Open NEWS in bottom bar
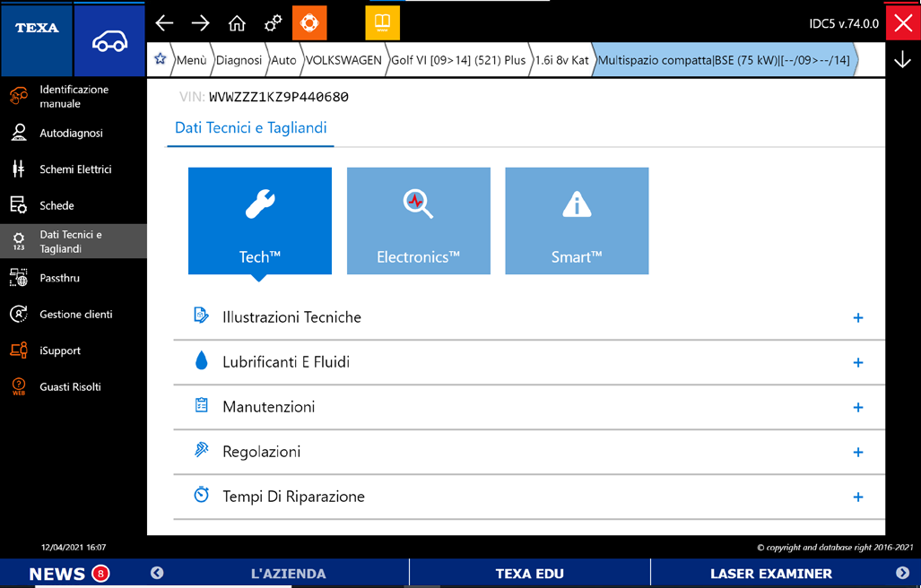 tap(57, 574)
